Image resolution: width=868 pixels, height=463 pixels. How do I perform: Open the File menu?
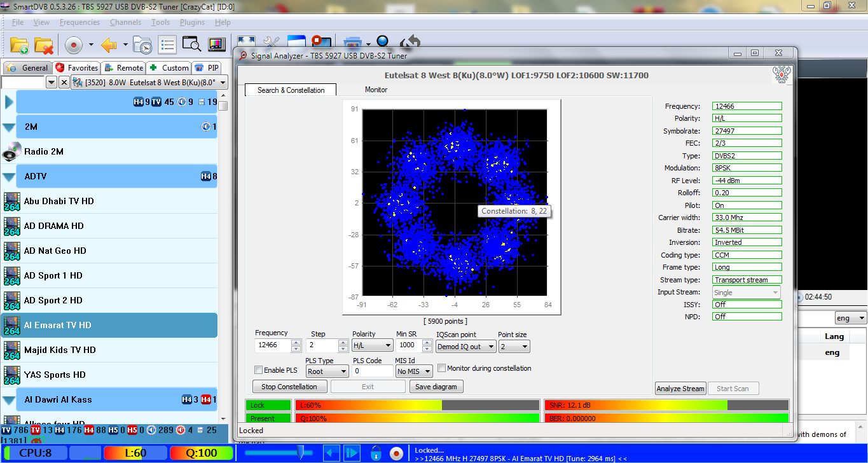pyautogui.click(x=18, y=22)
